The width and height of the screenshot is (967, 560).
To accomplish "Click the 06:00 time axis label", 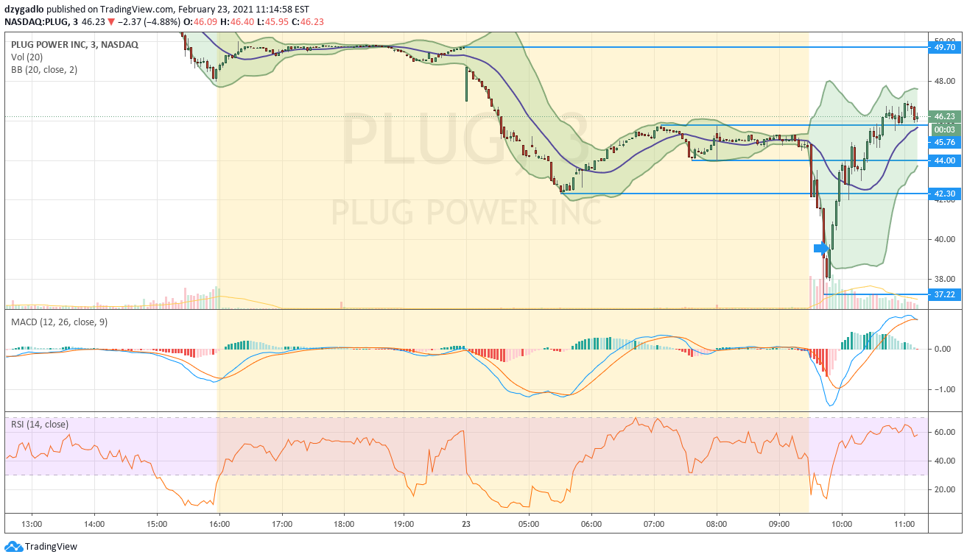I will pyautogui.click(x=591, y=524).
